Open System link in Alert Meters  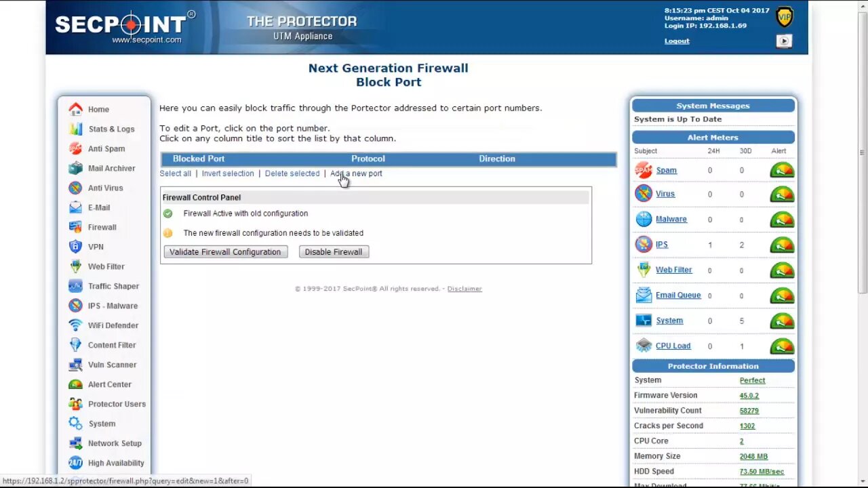pos(669,321)
